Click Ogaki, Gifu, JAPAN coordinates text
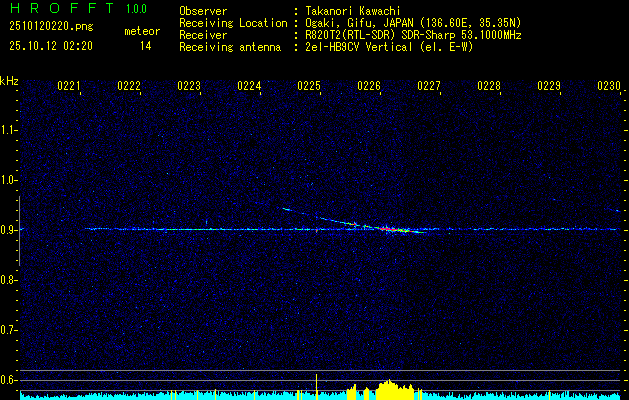 (413, 23)
